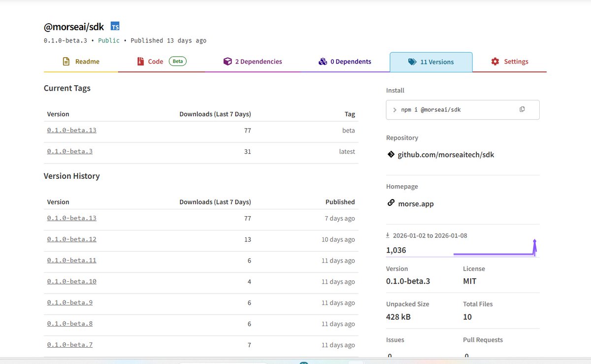Click the link icon next to morse.app
This screenshot has width=591, height=364.
click(x=391, y=203)
